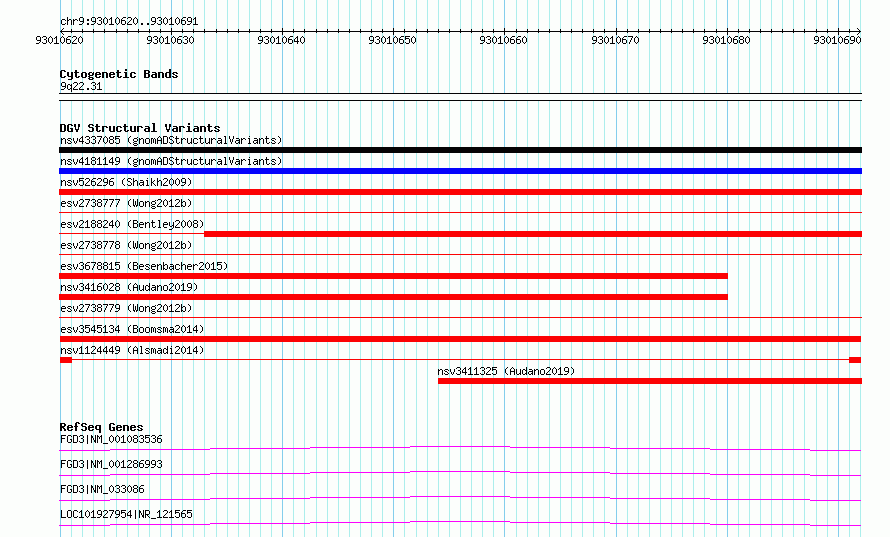Click ruler position 93010620

59,40
